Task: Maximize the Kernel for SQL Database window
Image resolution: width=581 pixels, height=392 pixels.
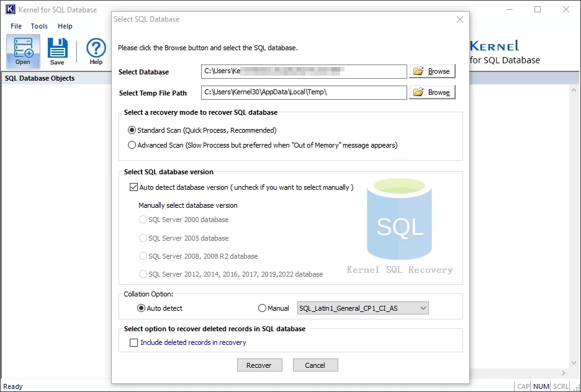Action: click(x=538, y=10)
